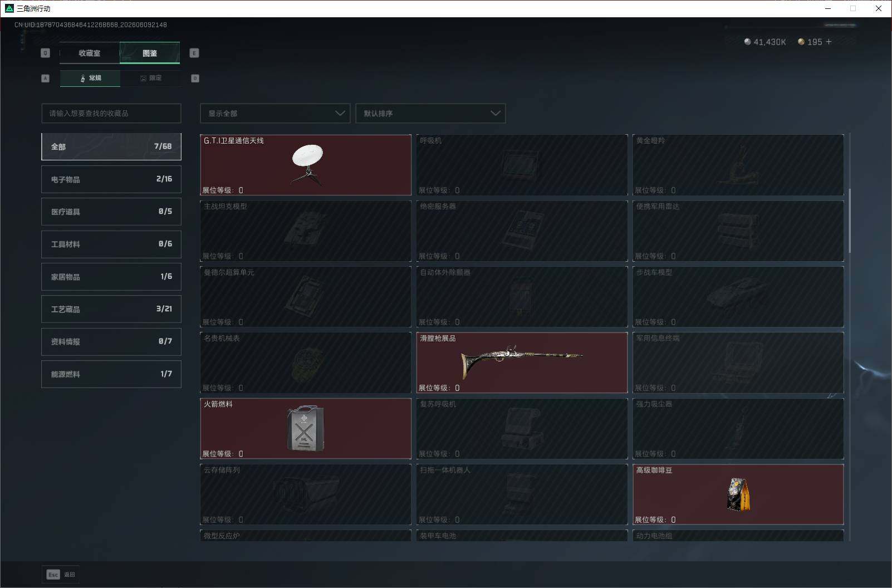Click the D key hint icon
The image size is (892, 588).
195,78
